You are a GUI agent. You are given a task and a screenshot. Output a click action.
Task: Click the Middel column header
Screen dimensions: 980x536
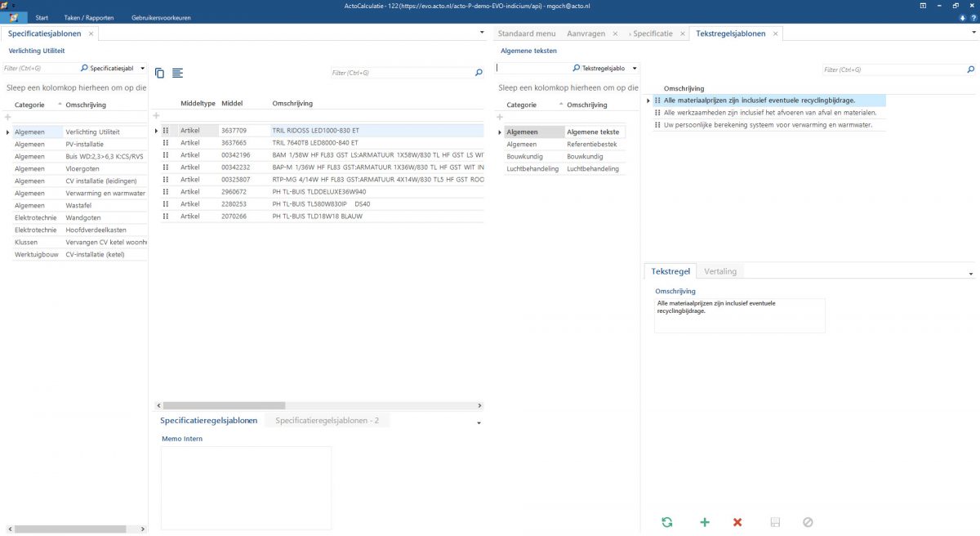click(232, 103)
